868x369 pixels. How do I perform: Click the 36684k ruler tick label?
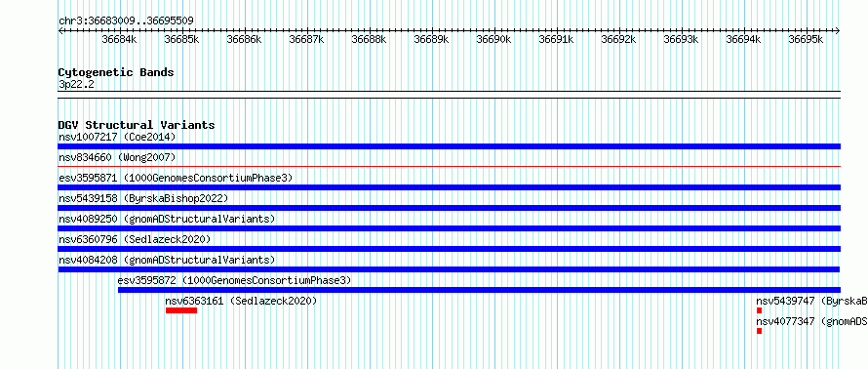pos(120,39)
